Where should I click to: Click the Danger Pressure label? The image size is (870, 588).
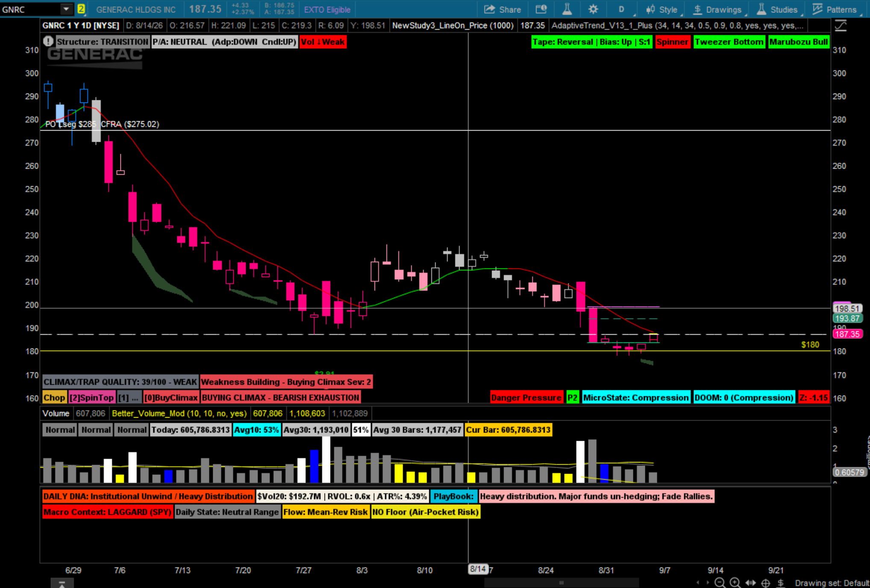(x=526, y=398)
